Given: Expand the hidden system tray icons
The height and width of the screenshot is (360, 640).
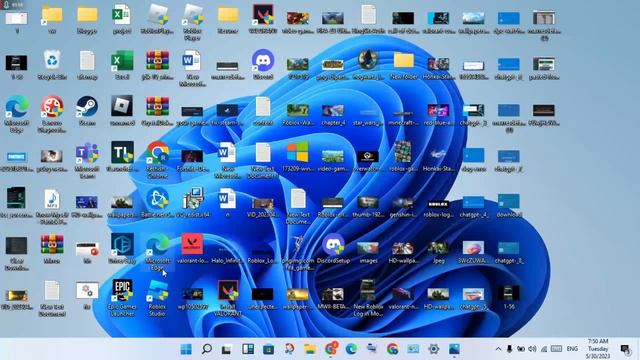Looking at the screenshot, I should [x=498, y=349].
